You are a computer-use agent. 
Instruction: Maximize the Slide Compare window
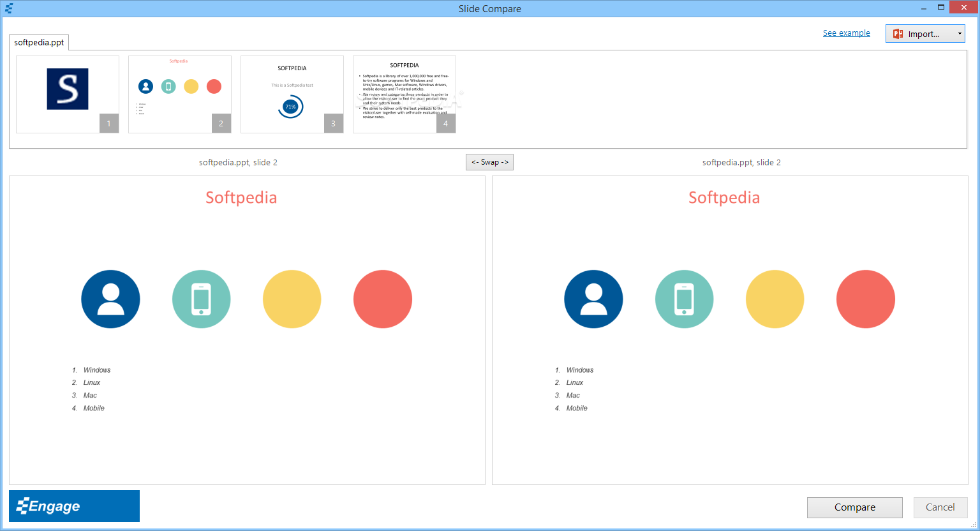click(940, 8)
